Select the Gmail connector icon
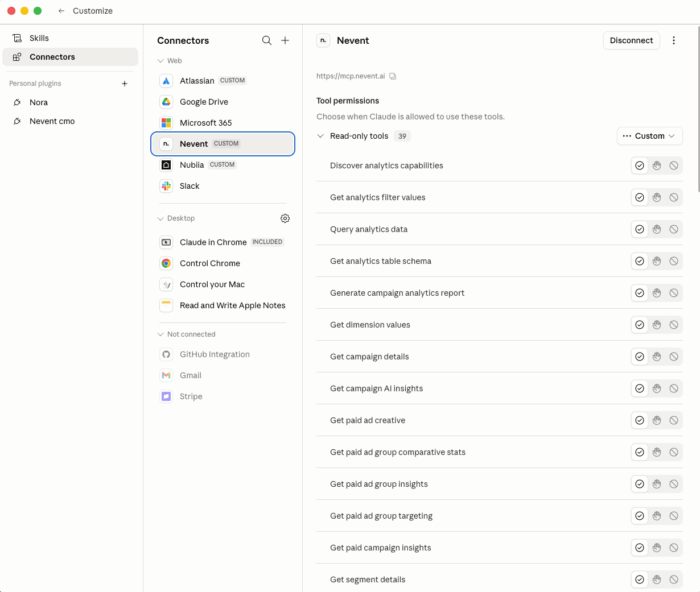The height and width of the screenshot is (592, 700). (166, 375)
